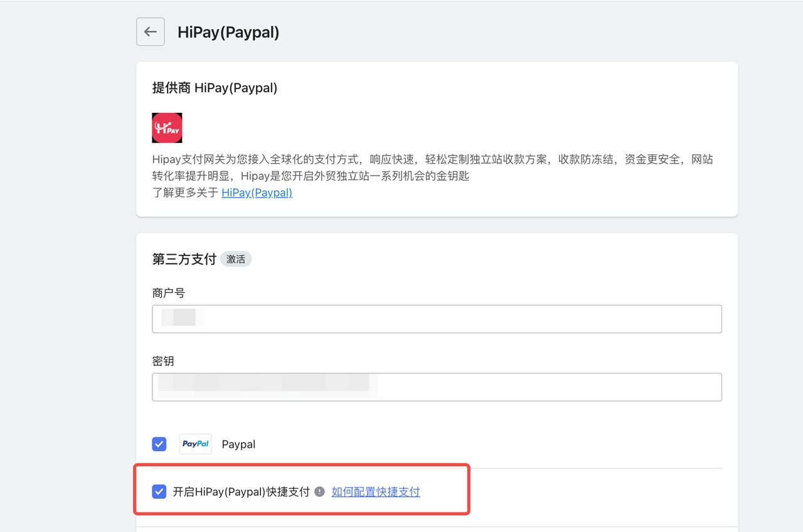Focus the 密钥 input field
Viewport: 803px width, 532px height.
point(437,387)
